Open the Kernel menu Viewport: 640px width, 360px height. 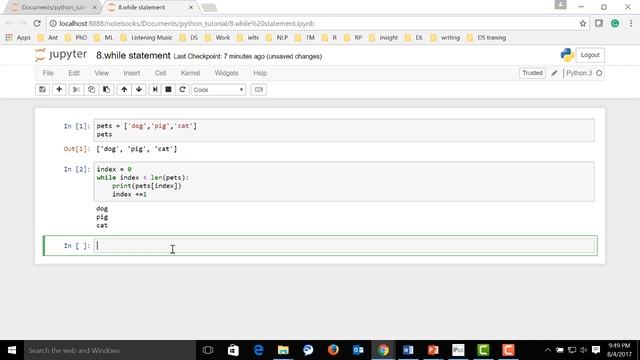coord(190,73)
